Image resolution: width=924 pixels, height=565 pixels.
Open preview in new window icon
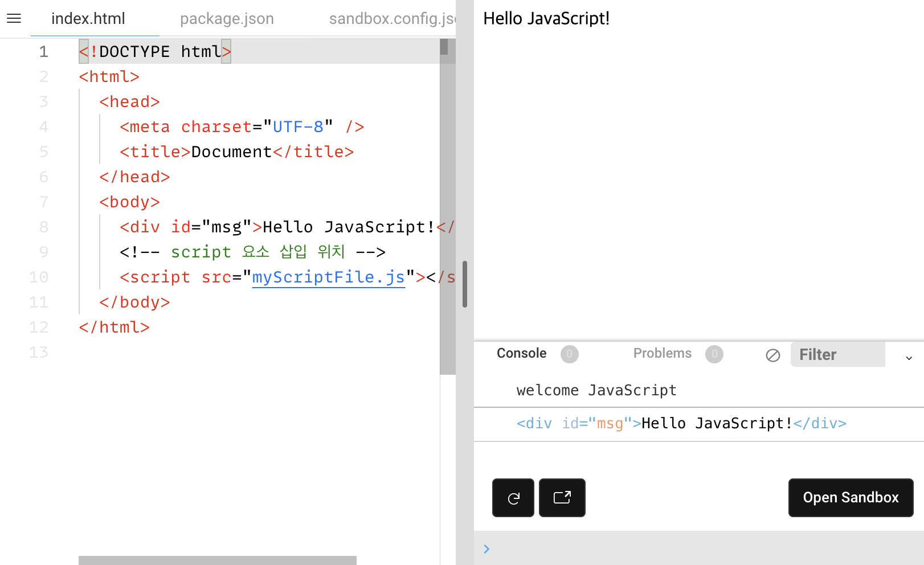point(562,498)
